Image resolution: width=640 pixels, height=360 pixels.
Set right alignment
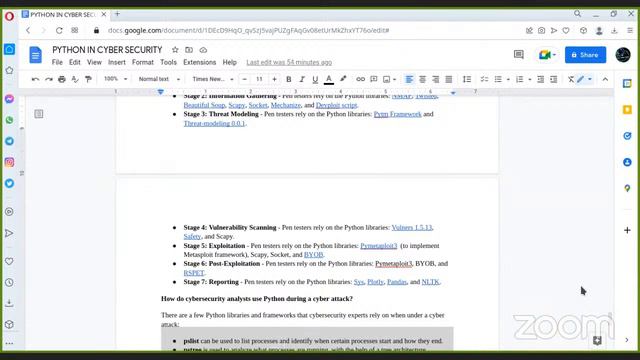tap(436, 79)
